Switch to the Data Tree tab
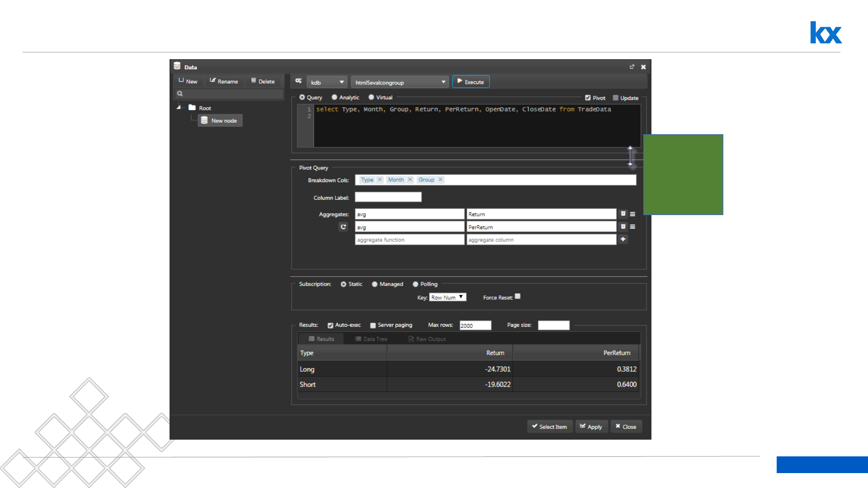Image resolution: width=868 pixels, height=488 pixels. (x=371, y=339)
